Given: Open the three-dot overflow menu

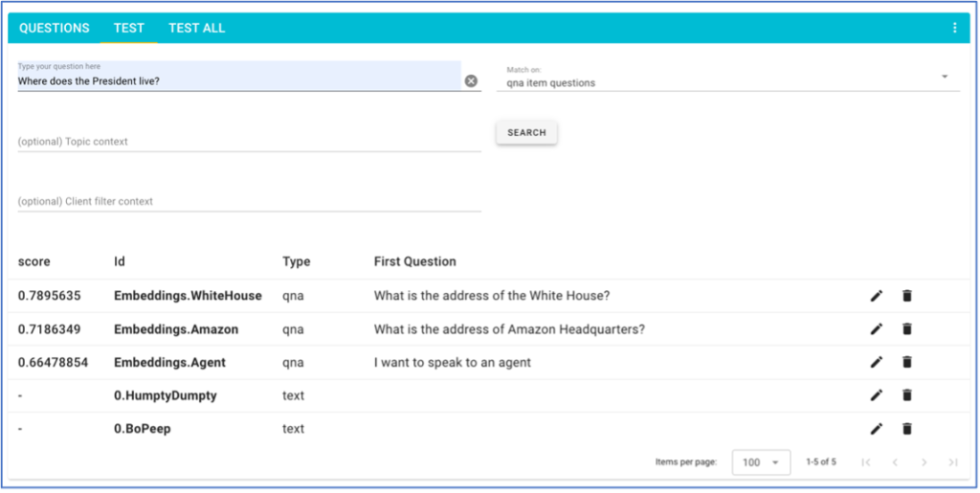Looking at the screenshot, I should (x=954, y=28).
